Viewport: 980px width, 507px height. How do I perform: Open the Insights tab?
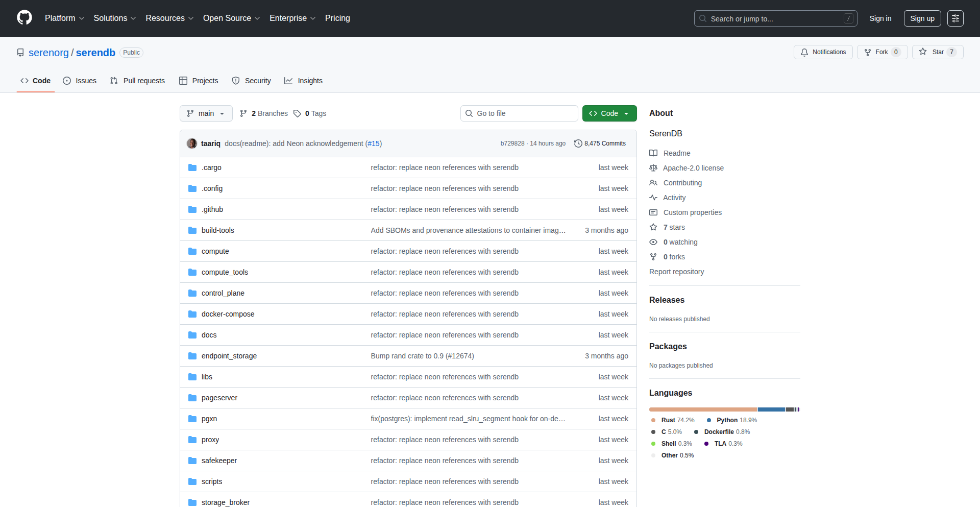(304, 81)
